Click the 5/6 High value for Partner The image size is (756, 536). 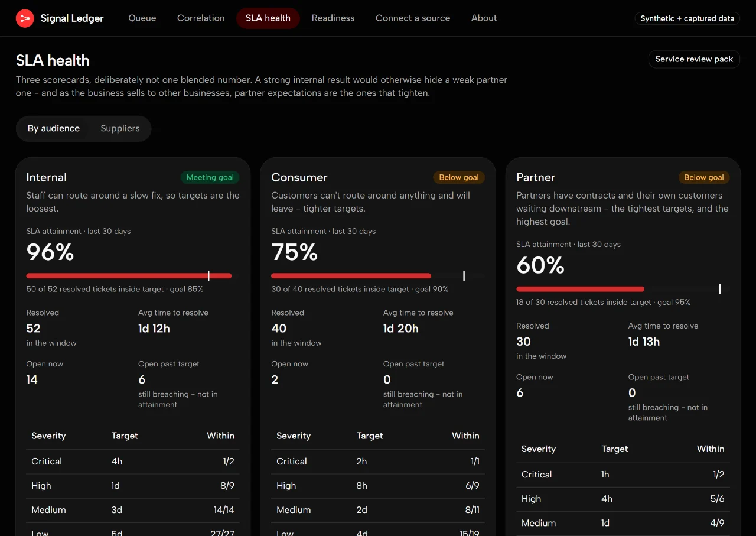coord(717,499)
